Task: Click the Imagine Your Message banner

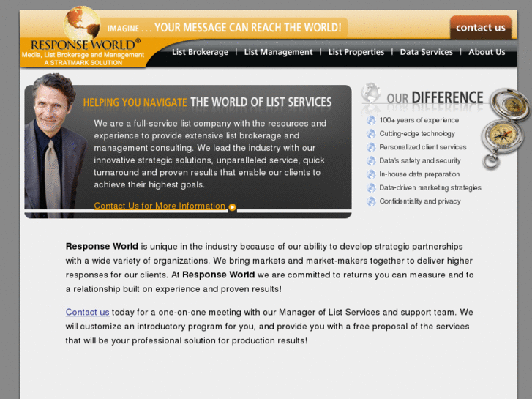Action: click(x=224, y=28)
